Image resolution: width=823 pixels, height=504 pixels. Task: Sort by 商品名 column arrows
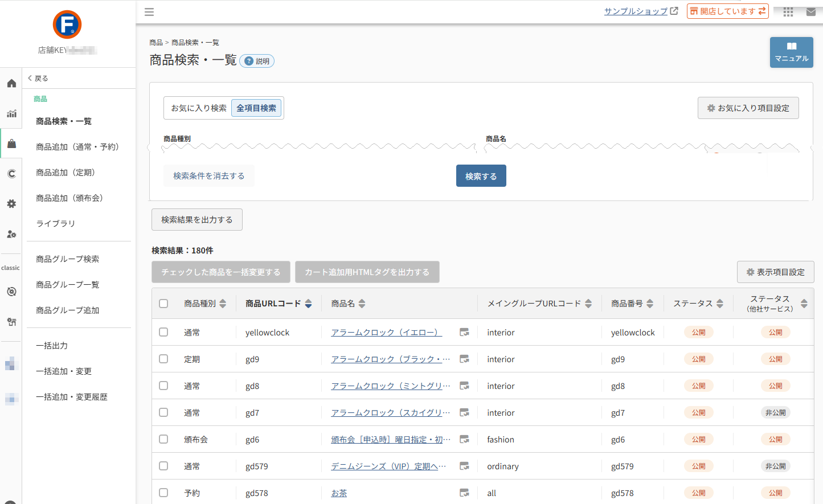click(x=362, y=304)
